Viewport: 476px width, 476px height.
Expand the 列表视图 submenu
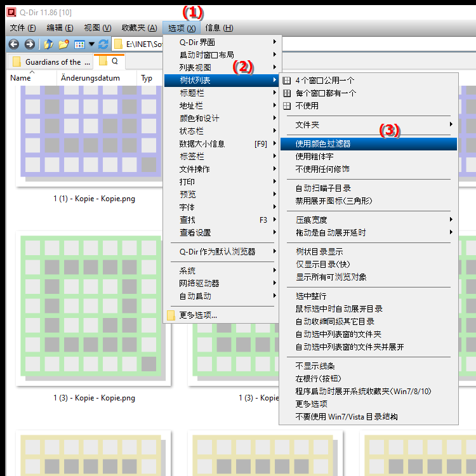[x=221, y=67]
